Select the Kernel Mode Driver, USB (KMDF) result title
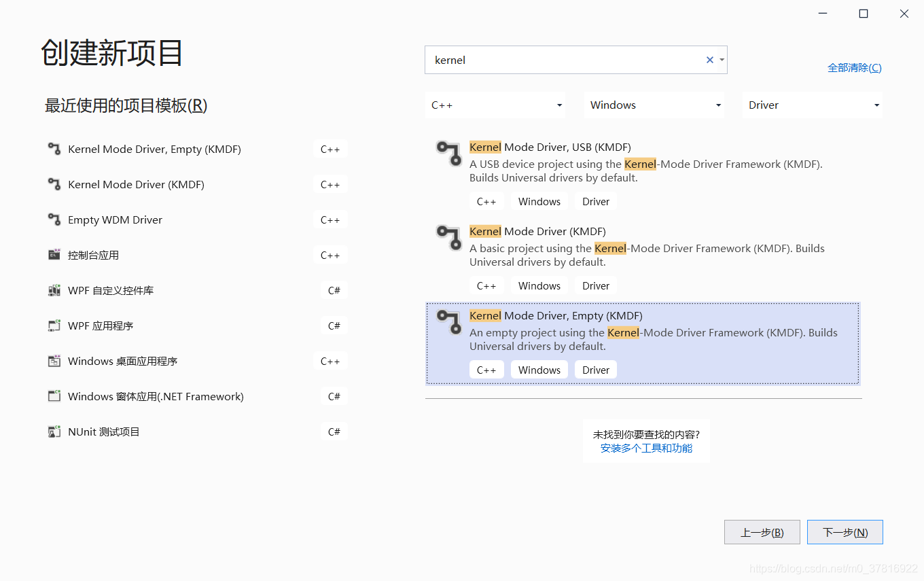The width and height of the screenshot is (924, 581). click(x=550, y=147)
